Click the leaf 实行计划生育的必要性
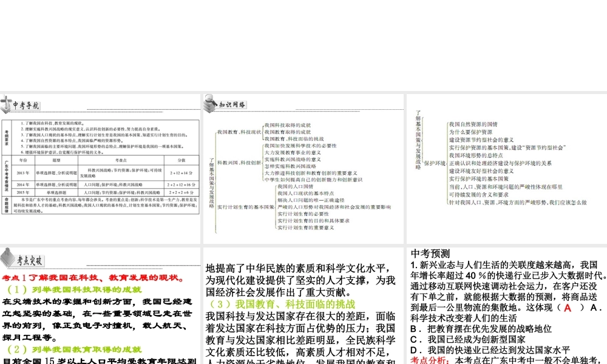607x364 pixels. pos(303,214)
